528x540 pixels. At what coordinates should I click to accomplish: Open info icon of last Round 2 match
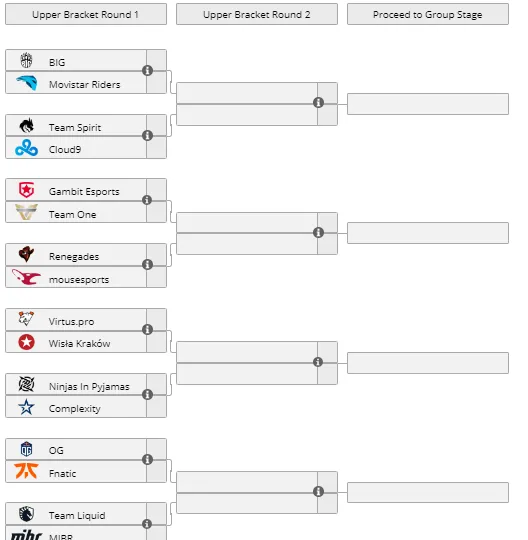point(318,491)
